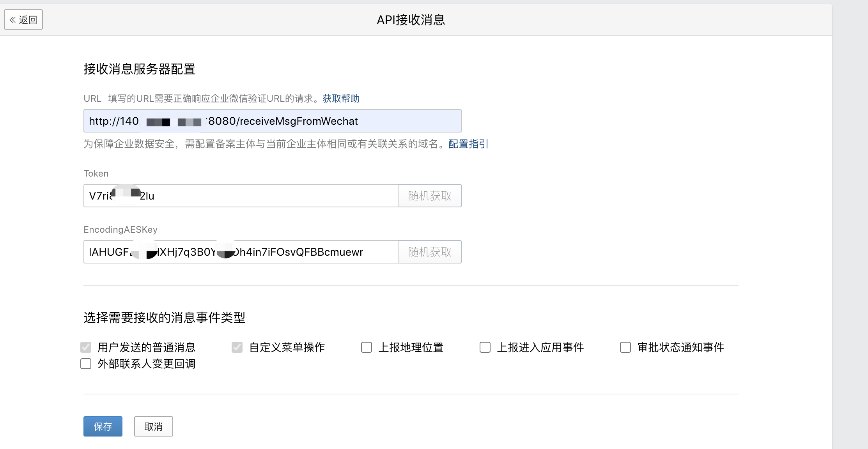Click the 返回 back button
868x449 pixels.
point(23,19)
